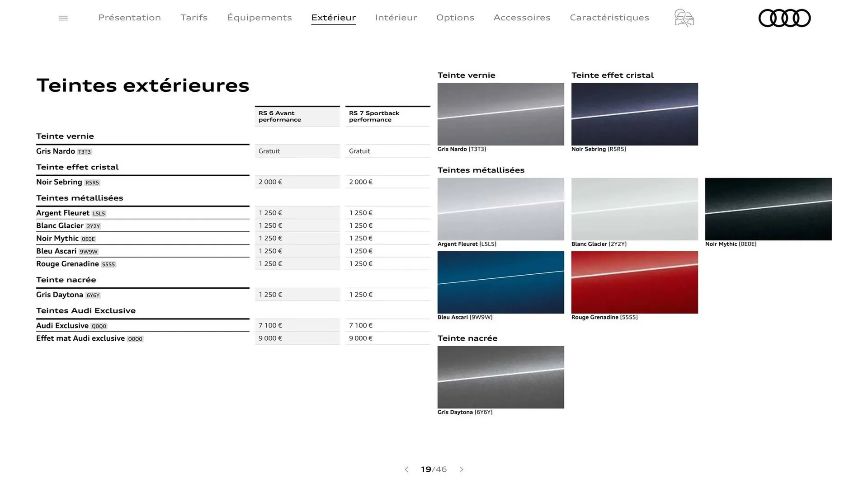The height and width of the screenshot is (488, 868).
Task: Select the Gris Nardo teinte vernie swatch
Action: (x=500, y=114)
